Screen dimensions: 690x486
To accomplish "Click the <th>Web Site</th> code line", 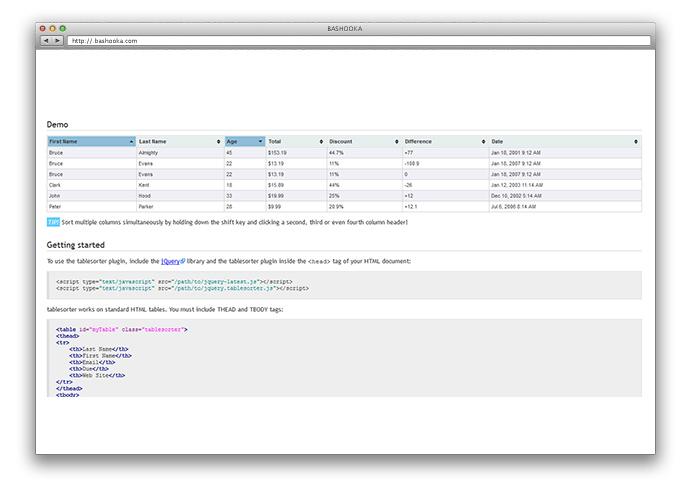I will tap(97, 376).
